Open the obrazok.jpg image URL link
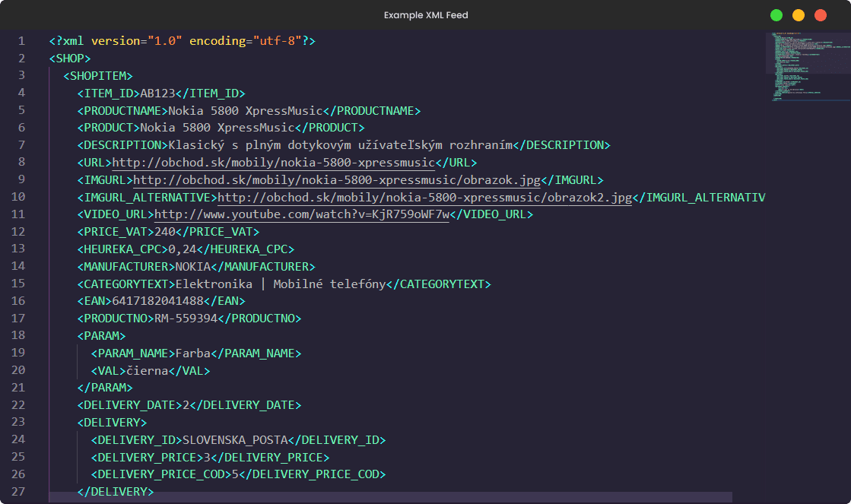Viewport: 851px width, 504px height. pos(336,180)
